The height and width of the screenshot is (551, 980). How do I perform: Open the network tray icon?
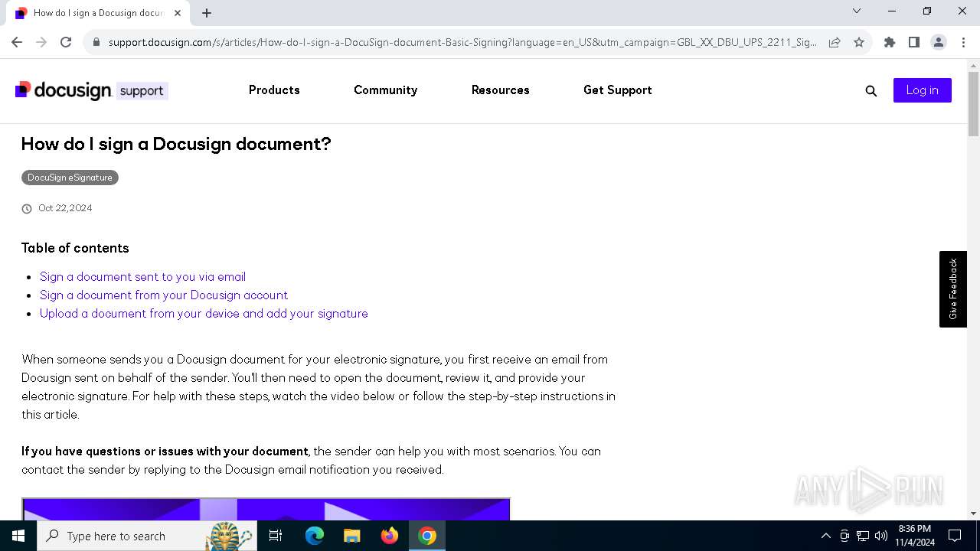863,536
